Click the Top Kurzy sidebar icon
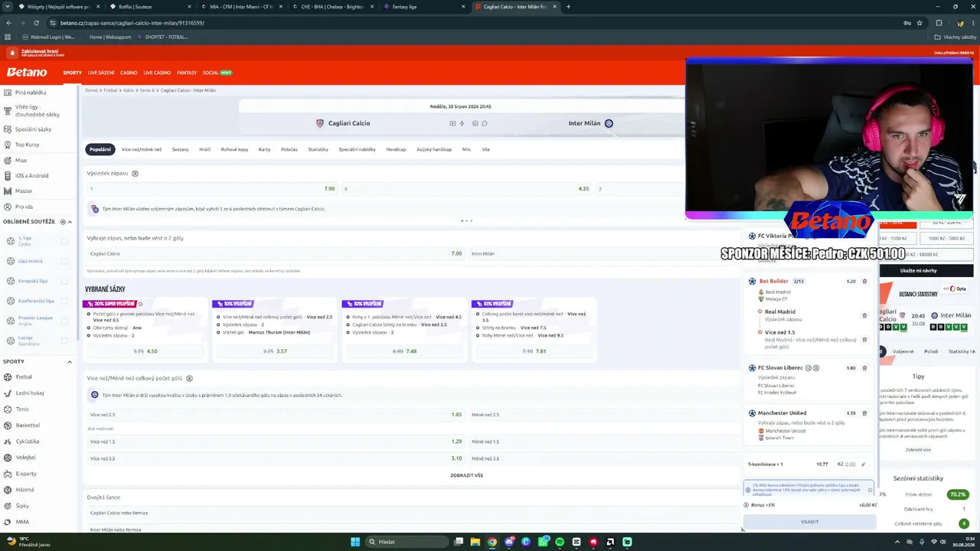Screen dimensions: 980x551 [8, 145]
